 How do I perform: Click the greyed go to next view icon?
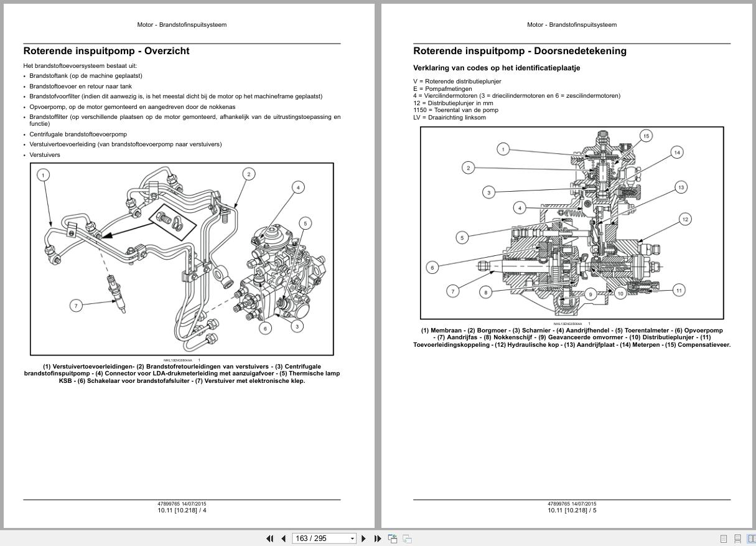point(407,539)
